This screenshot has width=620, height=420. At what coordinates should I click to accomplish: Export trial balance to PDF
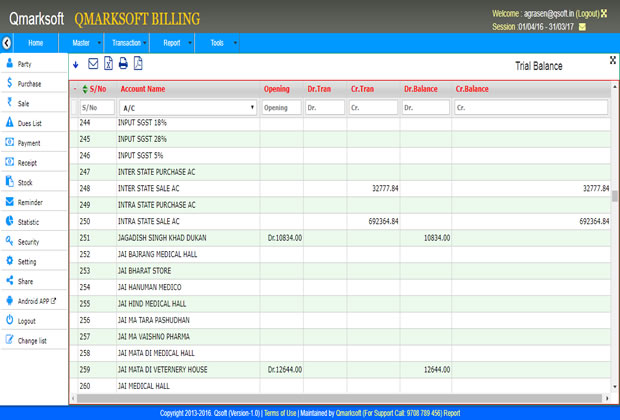point(138,63)
